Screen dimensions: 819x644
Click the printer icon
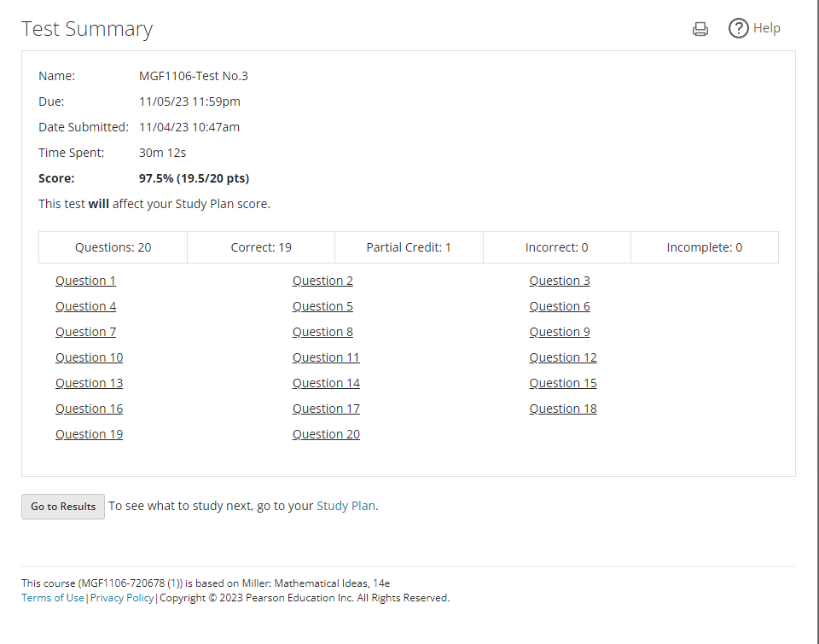(x=700, y=29)
